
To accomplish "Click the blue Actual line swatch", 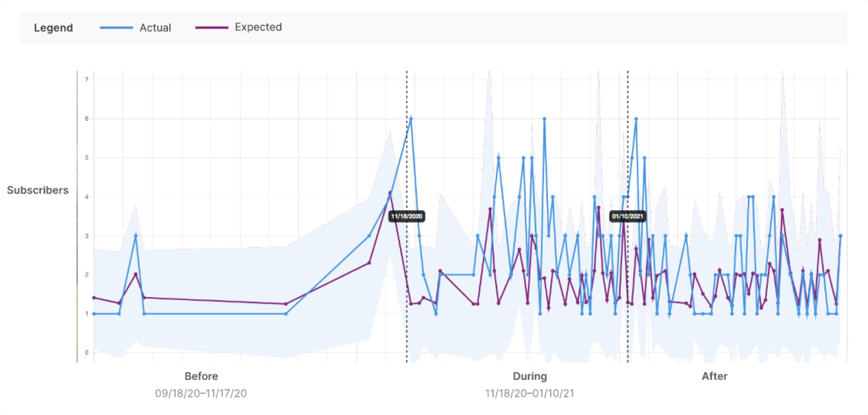I will [x=116, y=27].
